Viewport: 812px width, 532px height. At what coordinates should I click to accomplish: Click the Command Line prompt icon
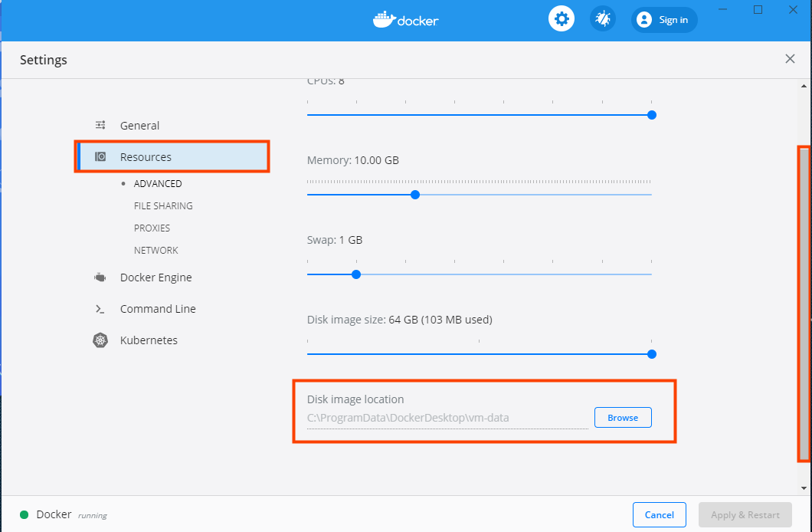coord(100,309)
